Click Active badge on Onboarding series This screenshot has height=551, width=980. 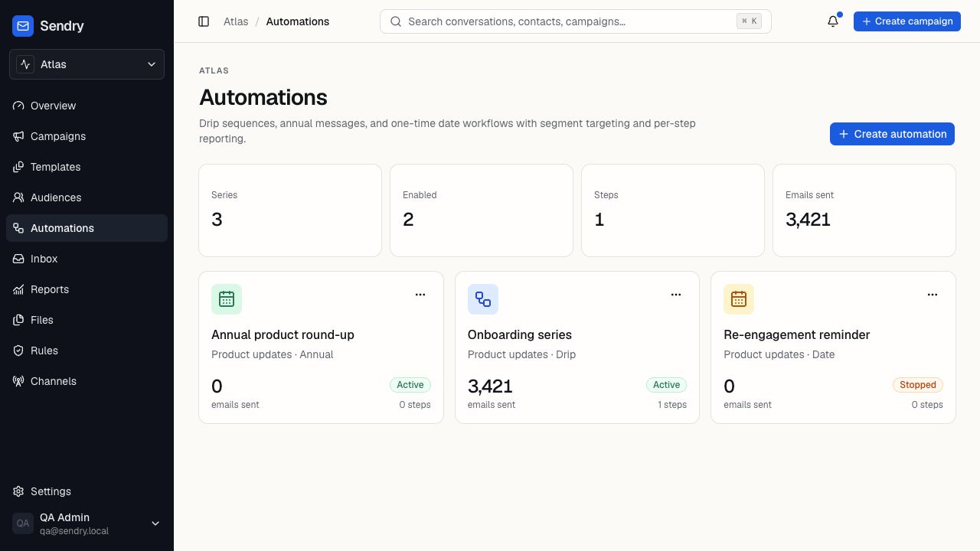tap(666, 385)
